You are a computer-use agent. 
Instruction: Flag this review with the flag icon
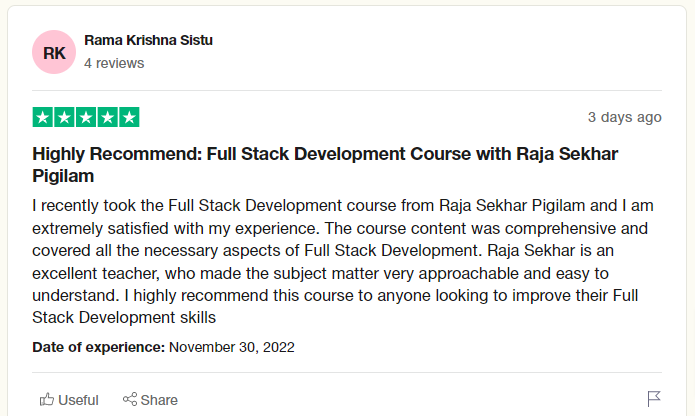[x=654, y=399]
